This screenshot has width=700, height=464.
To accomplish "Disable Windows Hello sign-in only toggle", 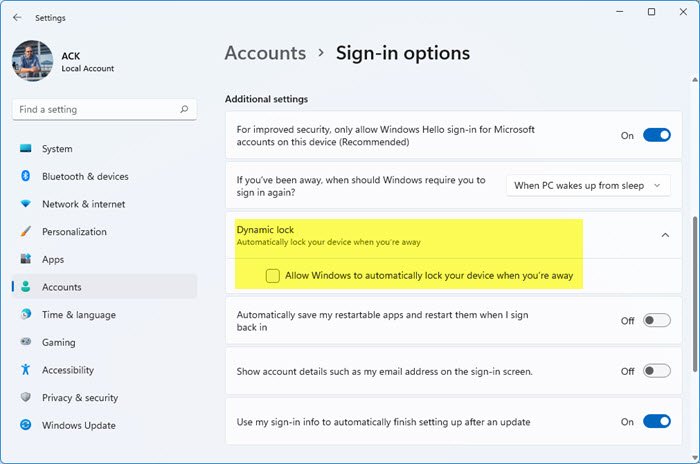I will 656,135.
